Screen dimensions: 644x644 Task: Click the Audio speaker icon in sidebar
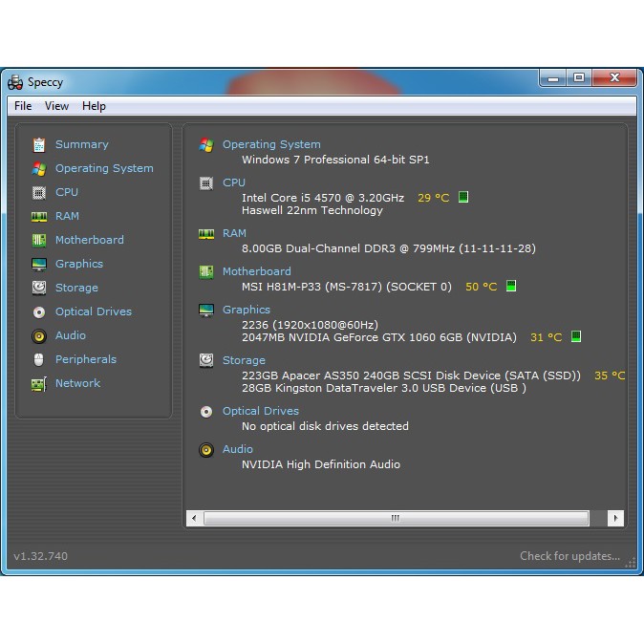(39, 336)
